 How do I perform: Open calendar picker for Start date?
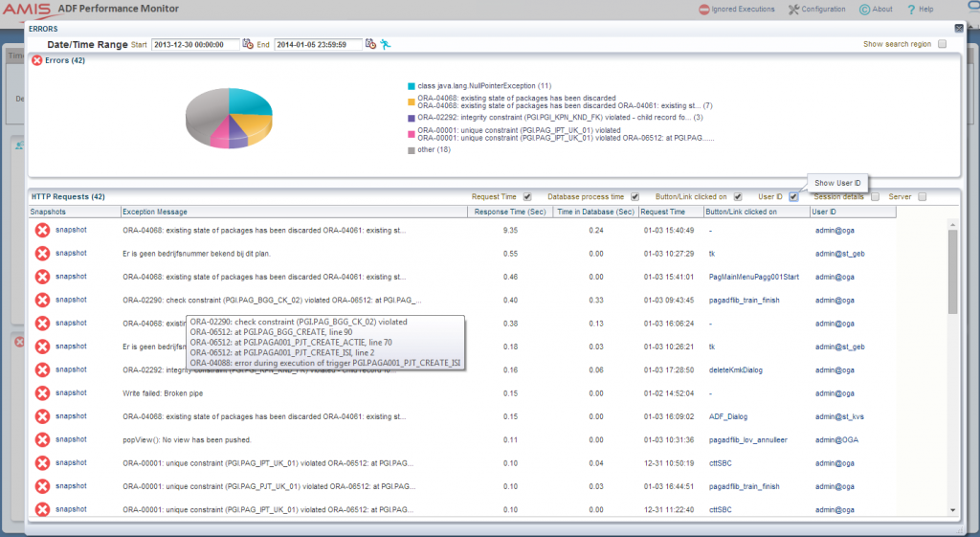point(248,44)
